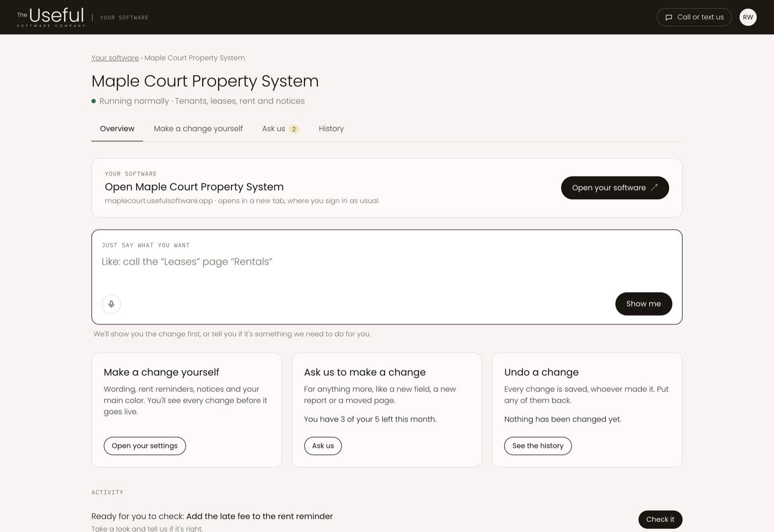
Task: Click You have 3 of your 5 left text
Action: click(x=370, y=419)
